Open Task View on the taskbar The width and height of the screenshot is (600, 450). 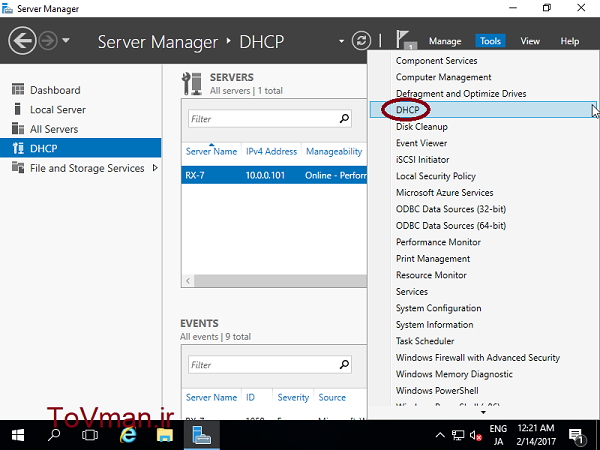click(x=90, y=435)
